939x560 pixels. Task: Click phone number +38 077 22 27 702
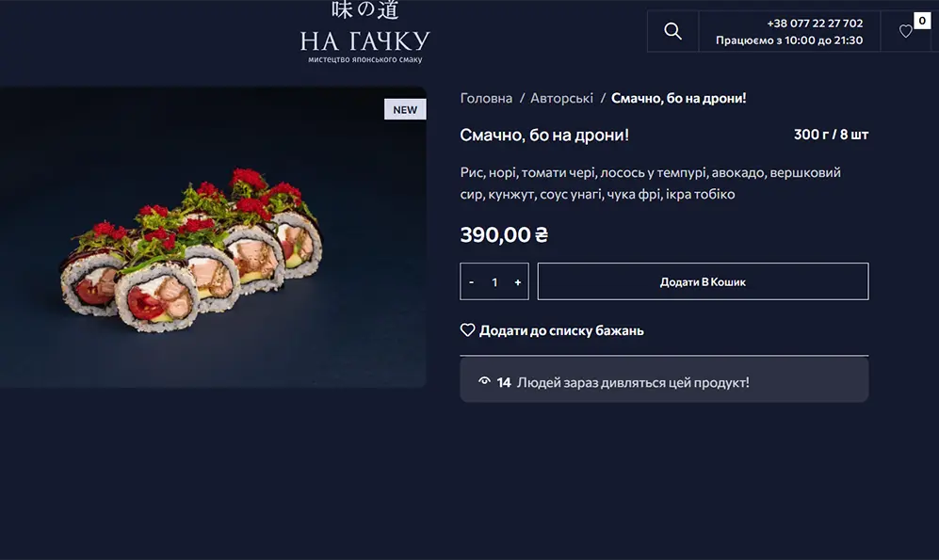click(x=815, y=24)
